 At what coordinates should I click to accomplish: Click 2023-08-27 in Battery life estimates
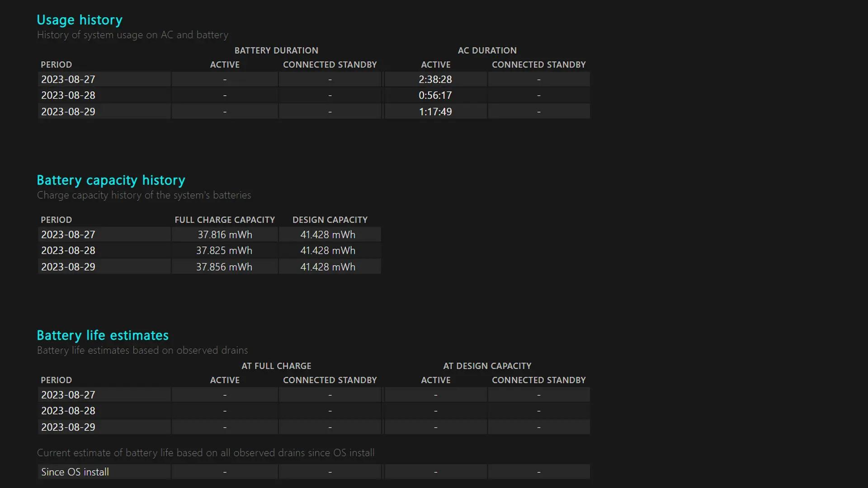coord(68,394)
